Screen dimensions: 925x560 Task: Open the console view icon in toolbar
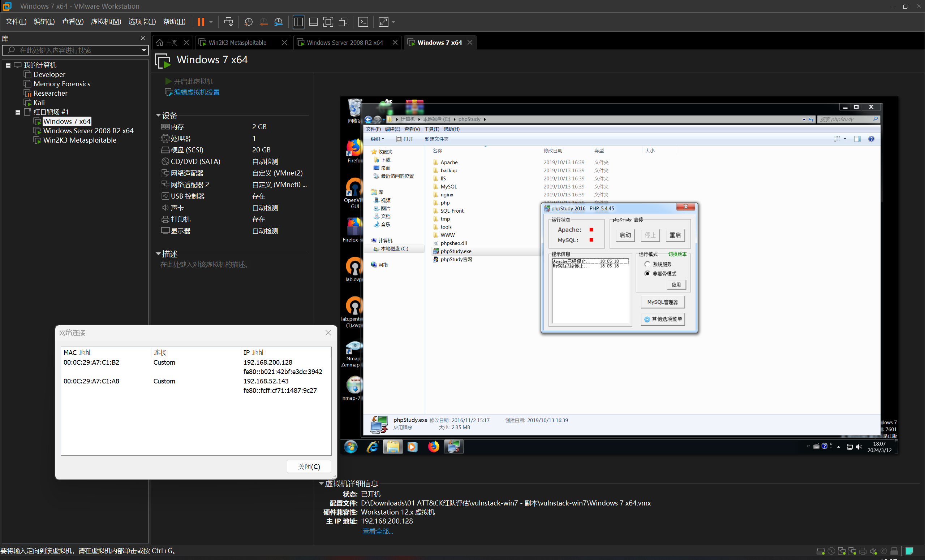coord(363,22)
